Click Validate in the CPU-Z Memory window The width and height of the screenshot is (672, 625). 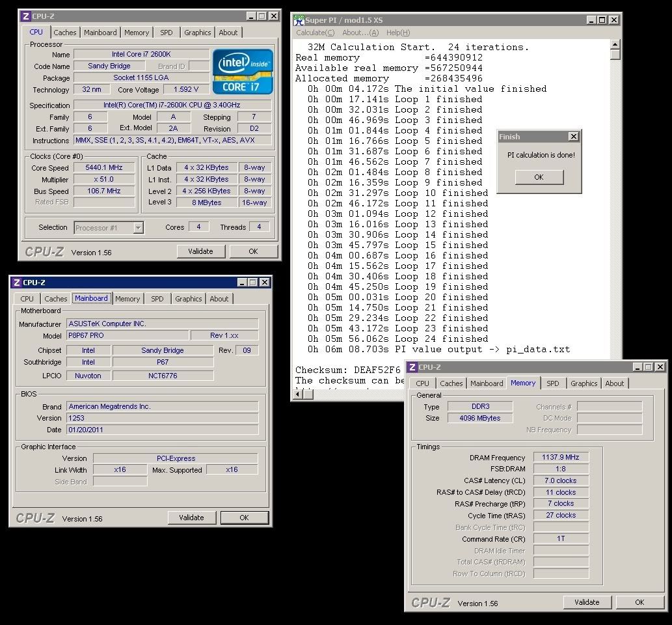click(x=587, y=602)
